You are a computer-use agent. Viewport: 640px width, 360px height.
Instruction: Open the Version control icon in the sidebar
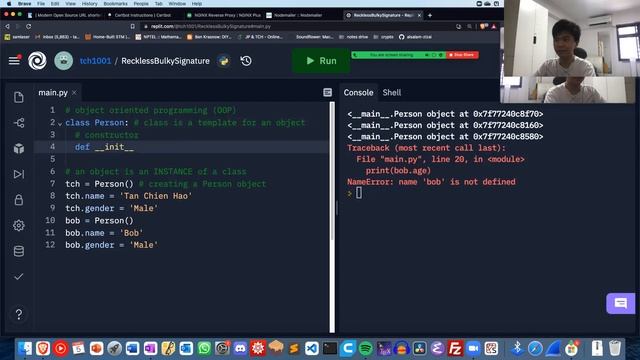(x=19, y=123)
